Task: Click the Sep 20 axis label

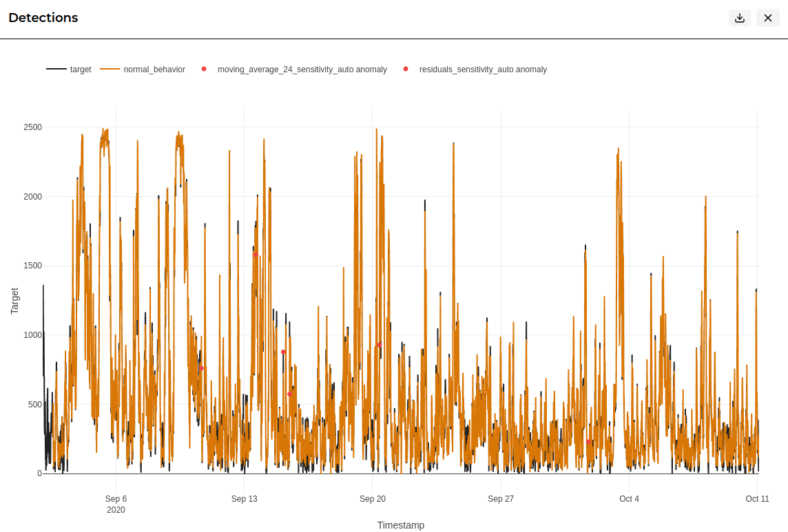Action: (x=373, y=499)
